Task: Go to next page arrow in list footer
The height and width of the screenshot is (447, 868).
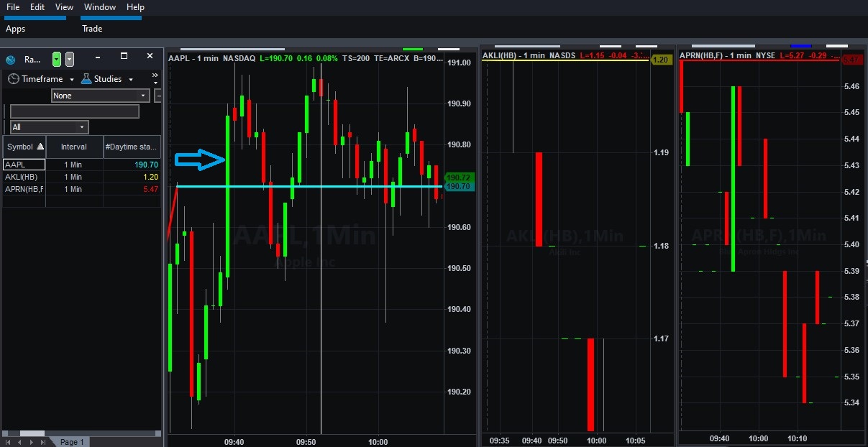Action: click(x=30, y=442)
